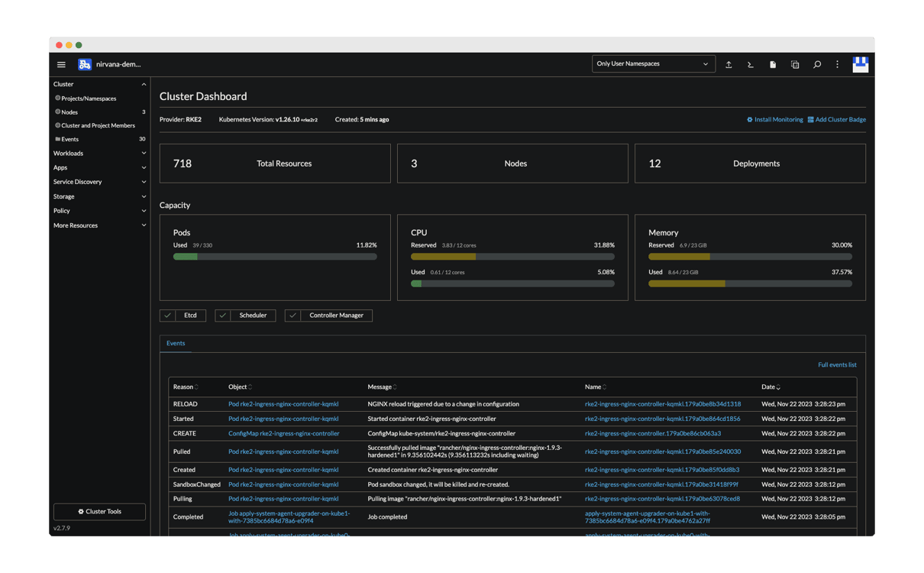Click the v2.7.9 version text
Image resolution: width=924 pixels, height=573 pixels.
point(62,528)
